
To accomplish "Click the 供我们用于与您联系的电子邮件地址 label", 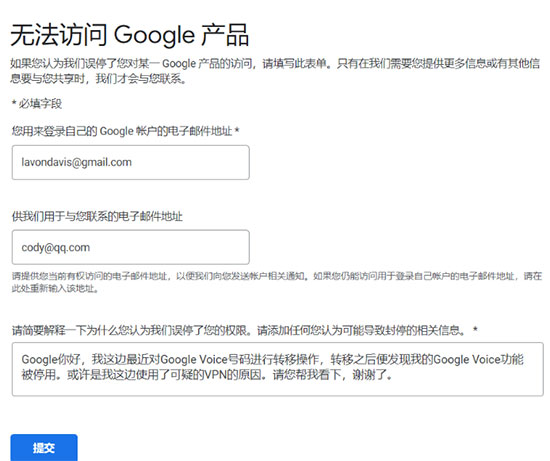I will coord(97,216).
